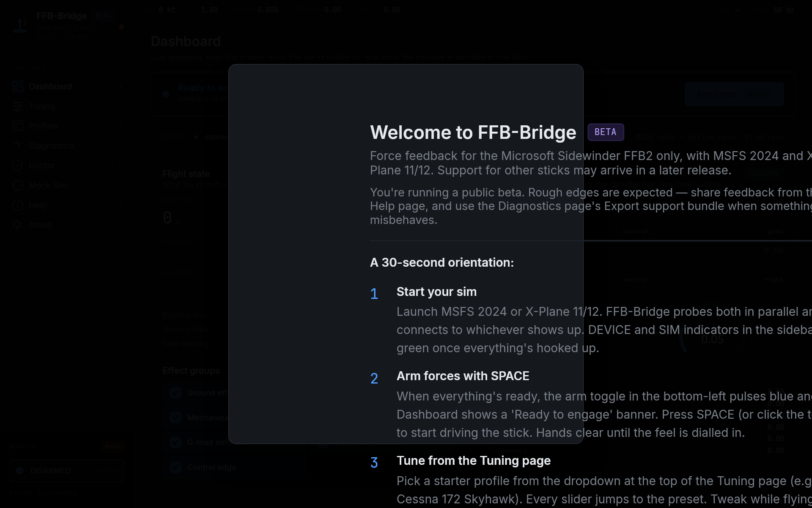Image resolution: width=812 pixels, height=508 pixels.
Task: Click the Mock Sim crosshair icon
Action: click(17, 185)
